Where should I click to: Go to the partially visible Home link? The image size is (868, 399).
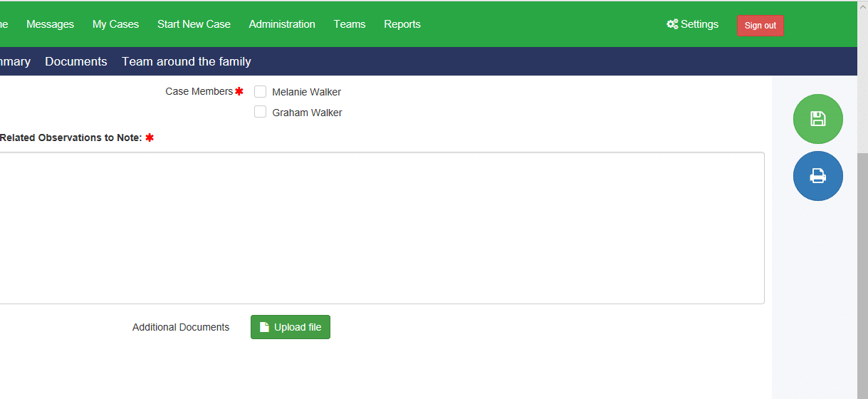point(4,24)
